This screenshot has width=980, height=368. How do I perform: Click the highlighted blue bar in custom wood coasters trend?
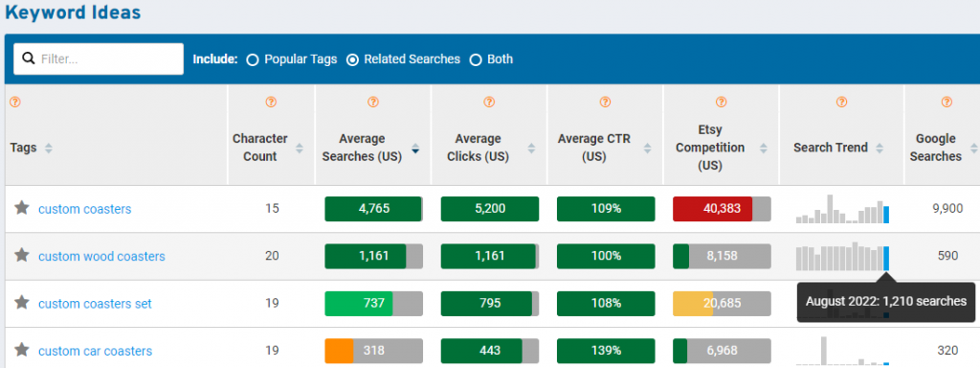coord(886,258)
